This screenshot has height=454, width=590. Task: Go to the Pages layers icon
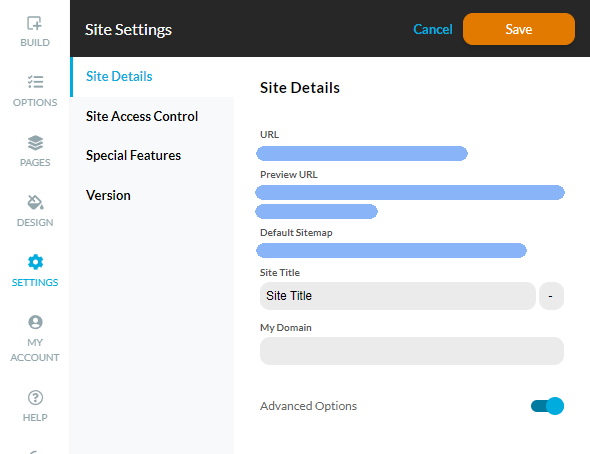point(35,143)
